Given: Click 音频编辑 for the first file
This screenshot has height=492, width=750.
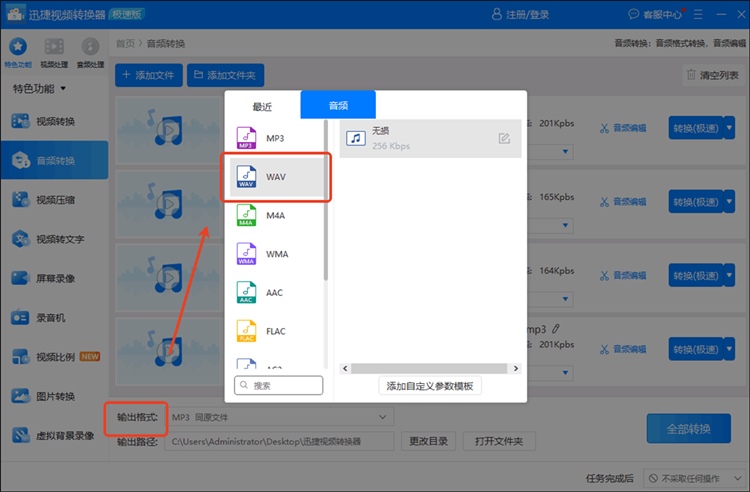Looking at the screenshot, I should 623,128.
